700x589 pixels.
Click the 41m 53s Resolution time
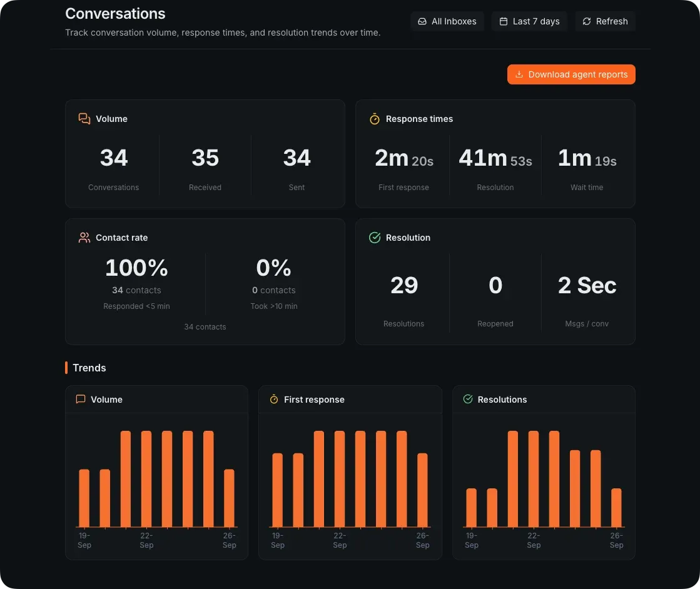(495, 158)
